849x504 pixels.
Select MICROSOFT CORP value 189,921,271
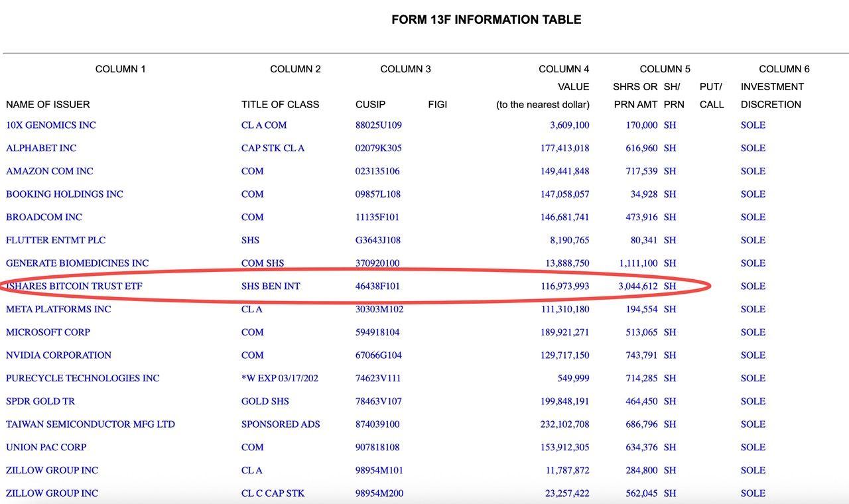click(564, 332)
